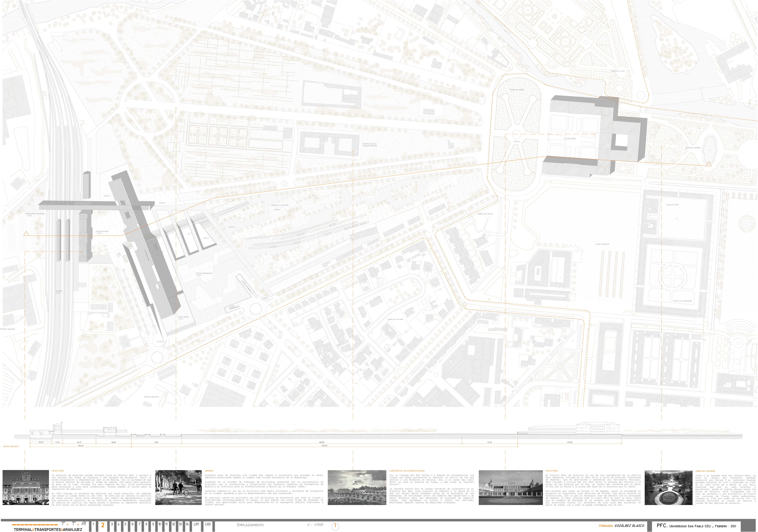Screen dimensions: 758x532
Task: Click the 'Casa de los caballeros' map label
Action: coord(682,301)
